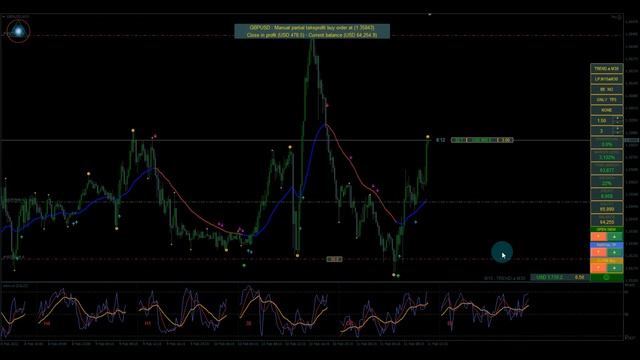Click the orange arrow under the blue bar
The height and width of the screenshot is (360, 640).
pyautogui.click(x=598, y=253)
